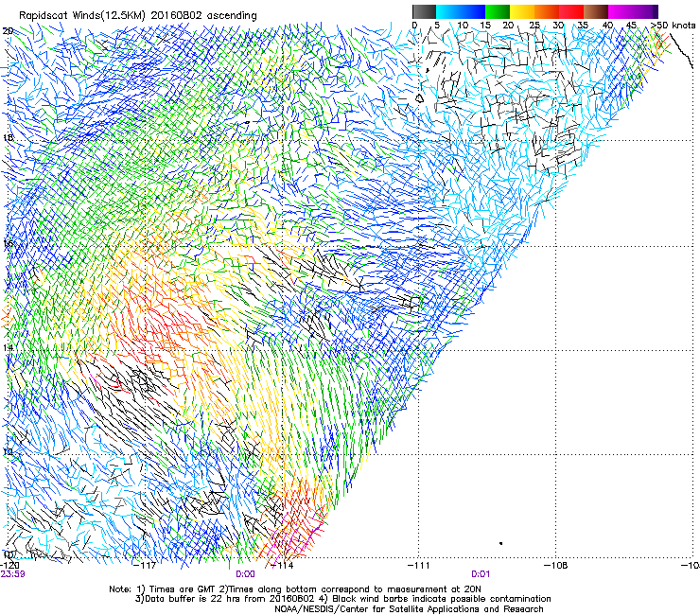Click the "NOAA/NESDIS/Center for Satellite Applications and Research" credit
Viewport: 700px width, 615px height.
(409, 609)
